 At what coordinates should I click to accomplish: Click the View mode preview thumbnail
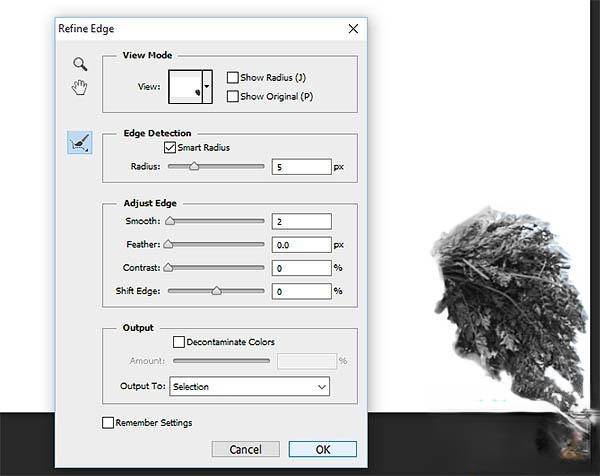(185, 86)
